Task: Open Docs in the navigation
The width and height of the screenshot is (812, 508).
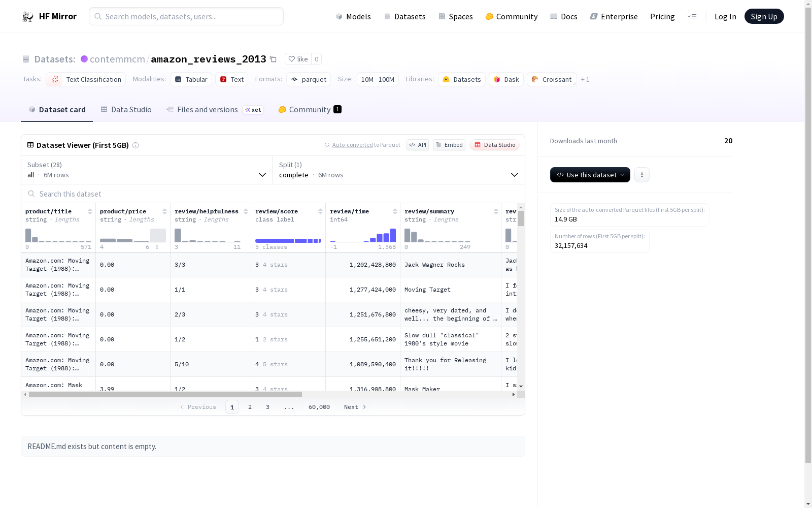Action: (564, 16)
